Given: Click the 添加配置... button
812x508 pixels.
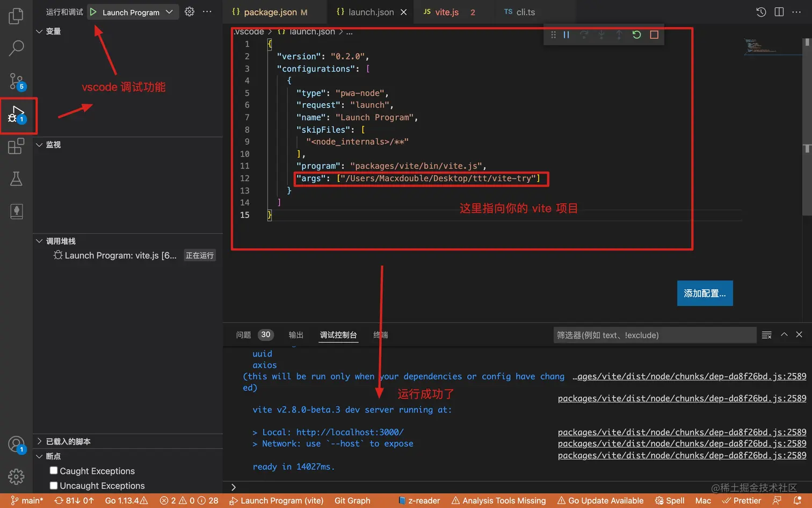Looking at the screenshot, I should tap(705, 293).
